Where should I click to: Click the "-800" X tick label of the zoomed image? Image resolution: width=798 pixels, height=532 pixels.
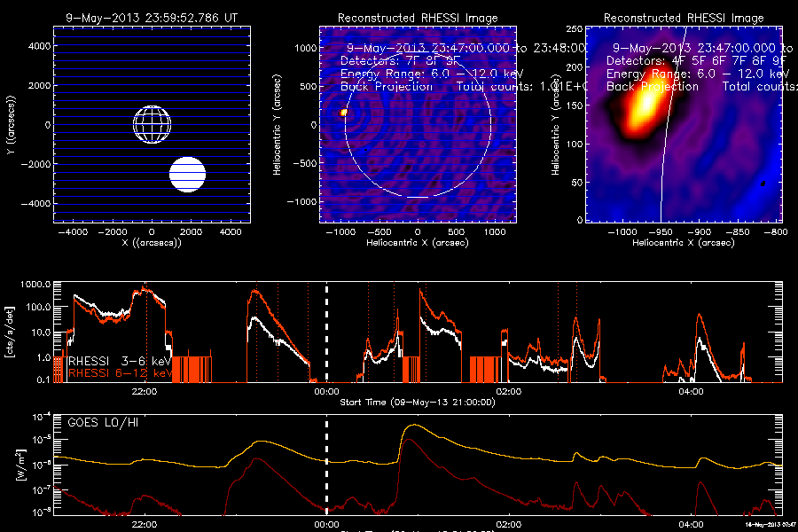click(x=776, y=232)
